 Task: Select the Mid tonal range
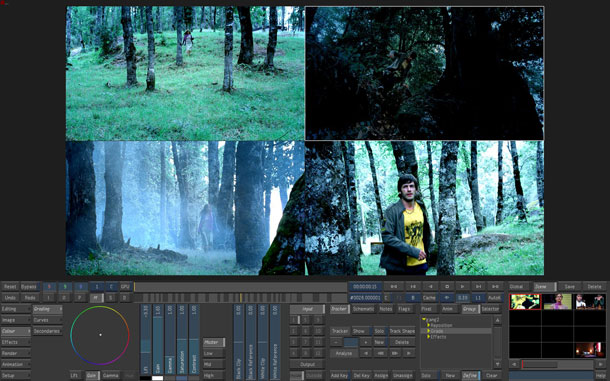[x=213, y=365]
